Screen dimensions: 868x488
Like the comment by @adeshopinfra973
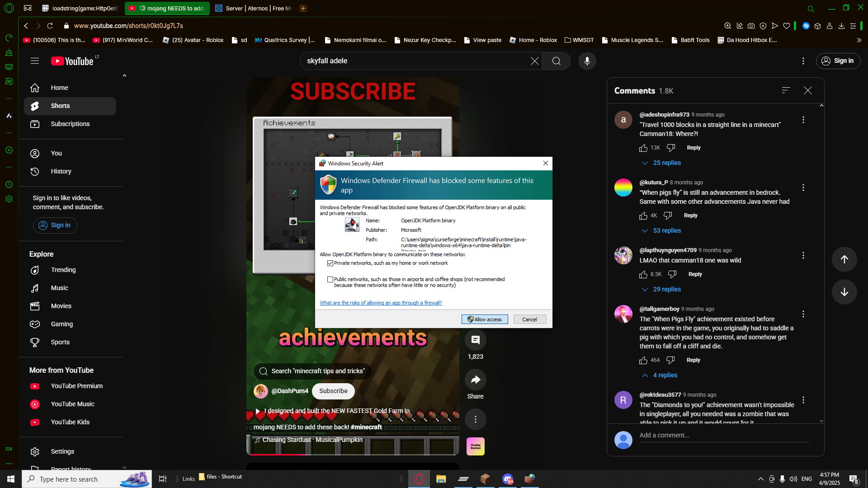643,148
